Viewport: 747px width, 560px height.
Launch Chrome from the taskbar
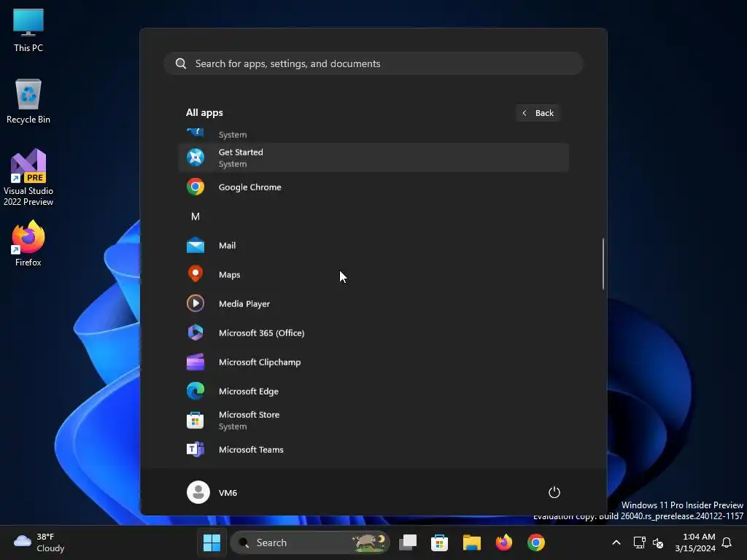coord(536,542)
